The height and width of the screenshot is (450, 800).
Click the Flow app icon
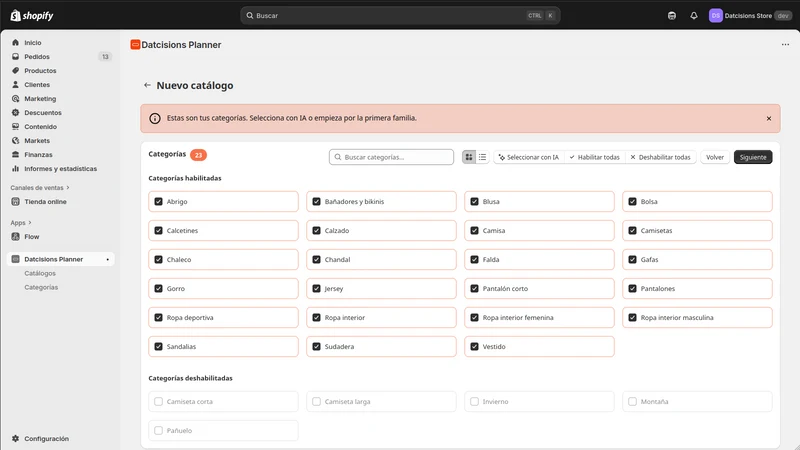15,237
